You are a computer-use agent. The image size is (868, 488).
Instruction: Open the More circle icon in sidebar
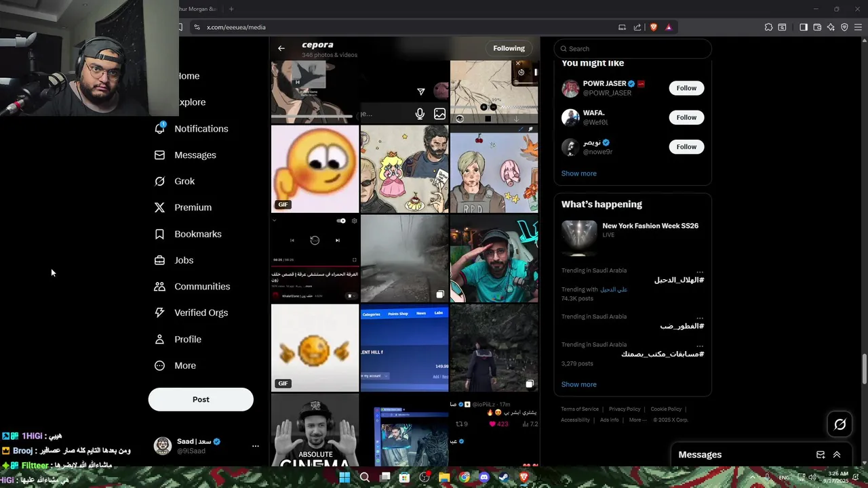click(159, 365)
